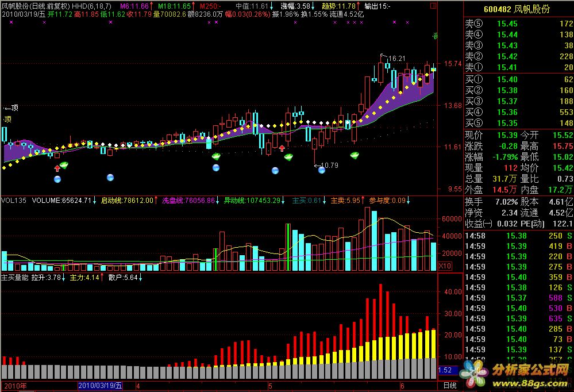Select the 启动线:78612.00 readout
This screenshot has height=392, width=574.
click(129, 201)
